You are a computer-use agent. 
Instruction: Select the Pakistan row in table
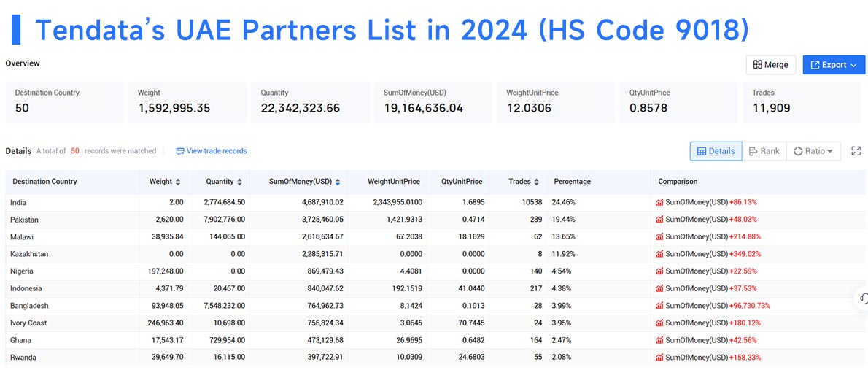(435, 220)
